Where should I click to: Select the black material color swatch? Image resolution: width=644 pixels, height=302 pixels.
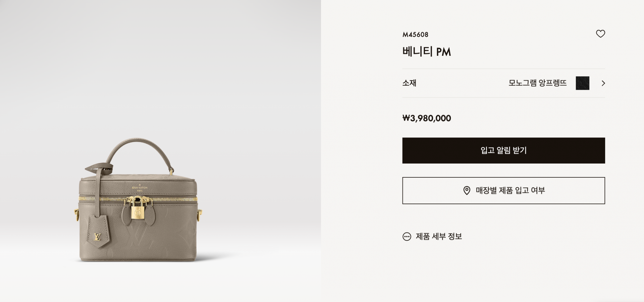(582, 83)
